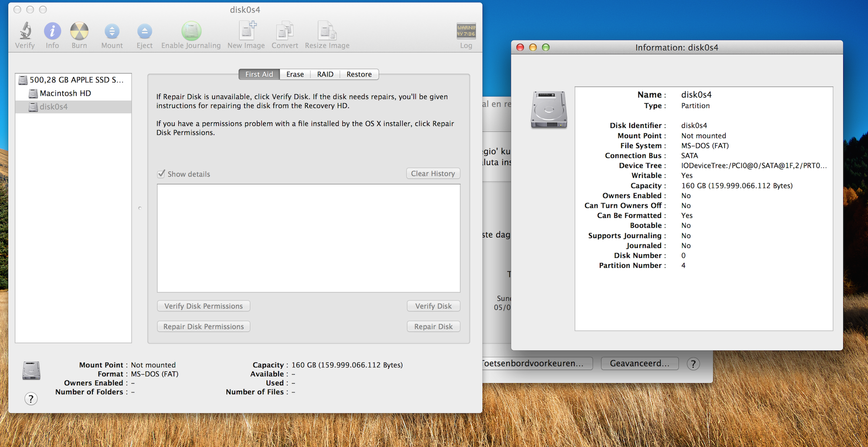
Task: Click the disk icon in the bottom info area
Action: pos(32,371)
